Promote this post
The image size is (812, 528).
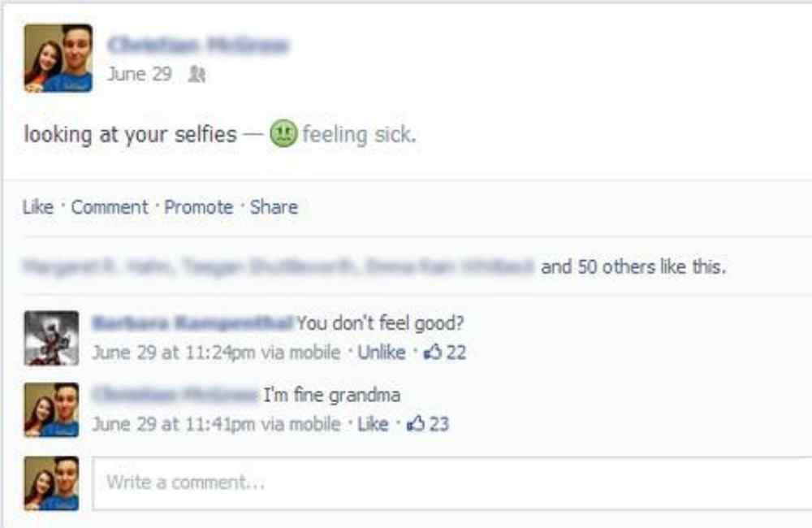198,207
